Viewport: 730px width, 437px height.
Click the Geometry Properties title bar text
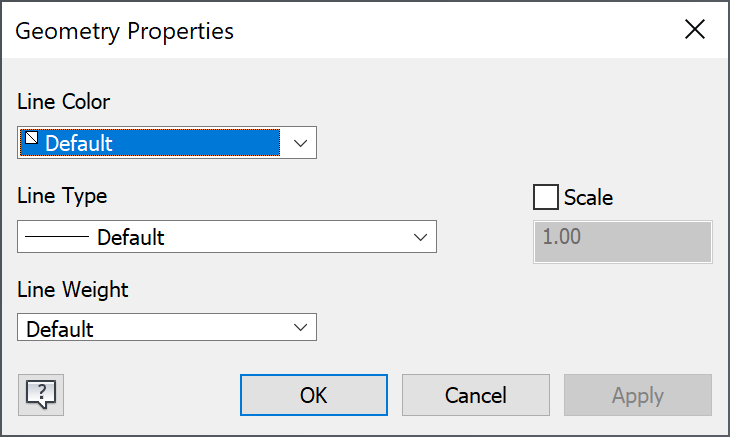125,31
